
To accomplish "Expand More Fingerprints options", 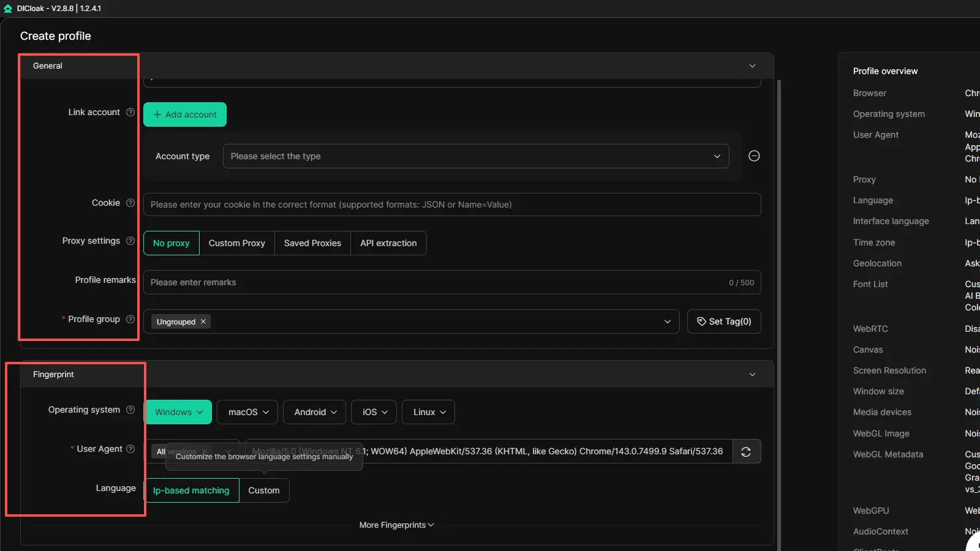I will click(396, 525).
